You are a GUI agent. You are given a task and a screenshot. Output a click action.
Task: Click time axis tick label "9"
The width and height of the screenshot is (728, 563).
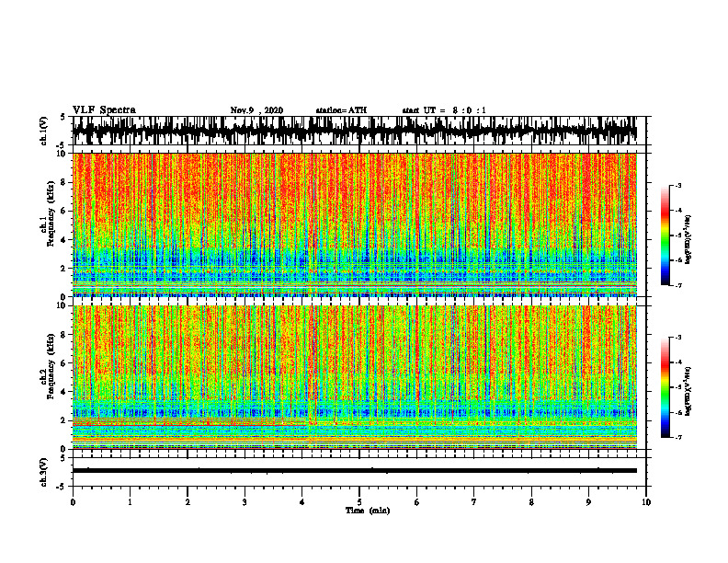pos(588,502)
